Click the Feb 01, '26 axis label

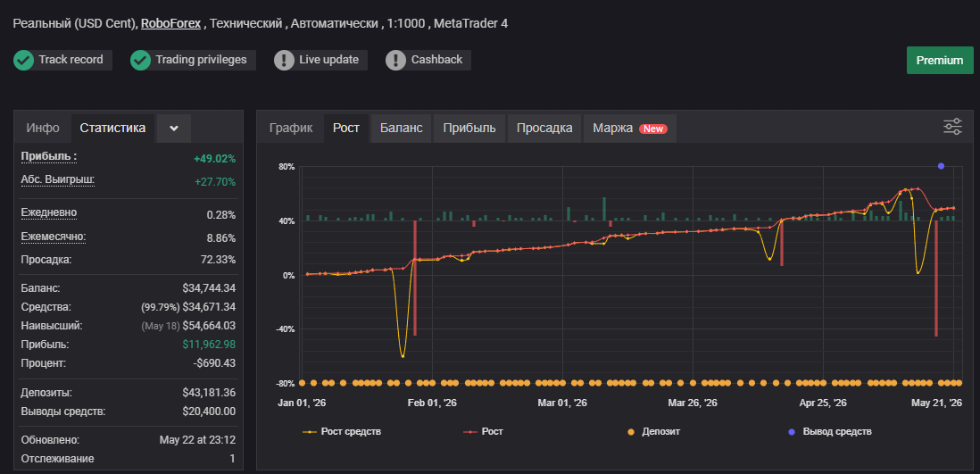click(432, 403)
